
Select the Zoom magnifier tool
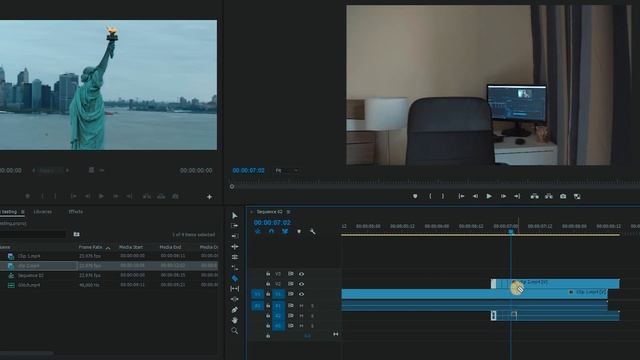[235, 331]
